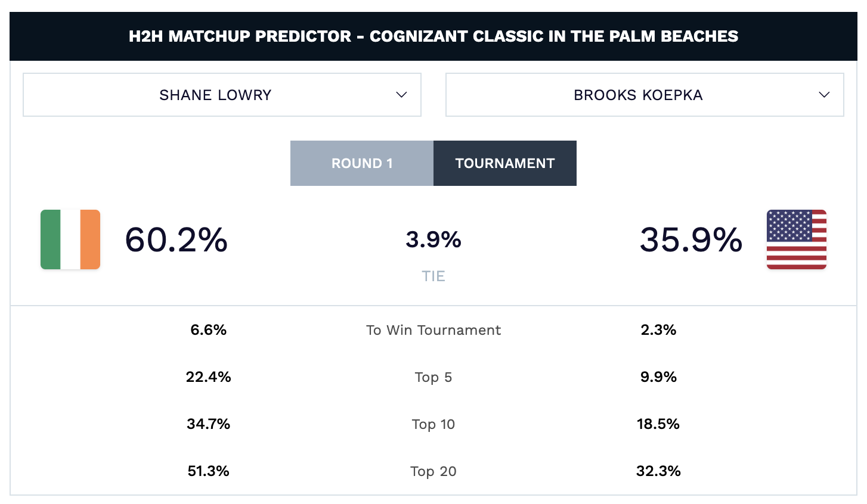
Task: Select Shane Lowry's 60.2% win probability
Action: coord(175,240)
